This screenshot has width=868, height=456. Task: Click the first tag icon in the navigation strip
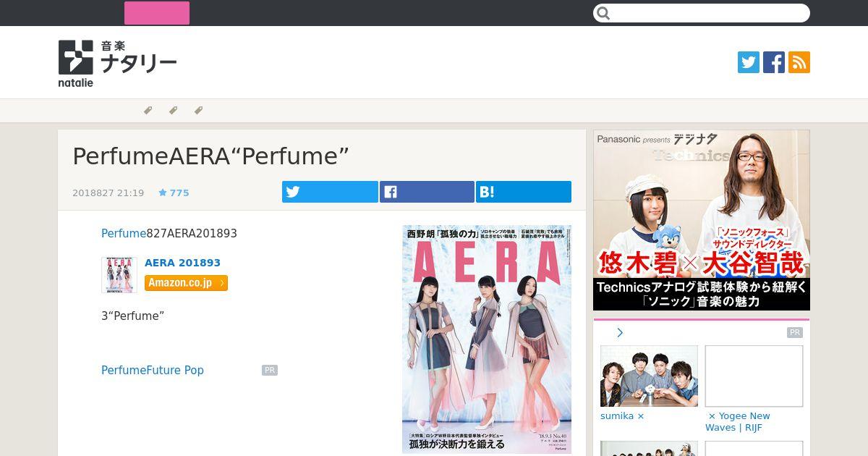(x=148, y=111)
